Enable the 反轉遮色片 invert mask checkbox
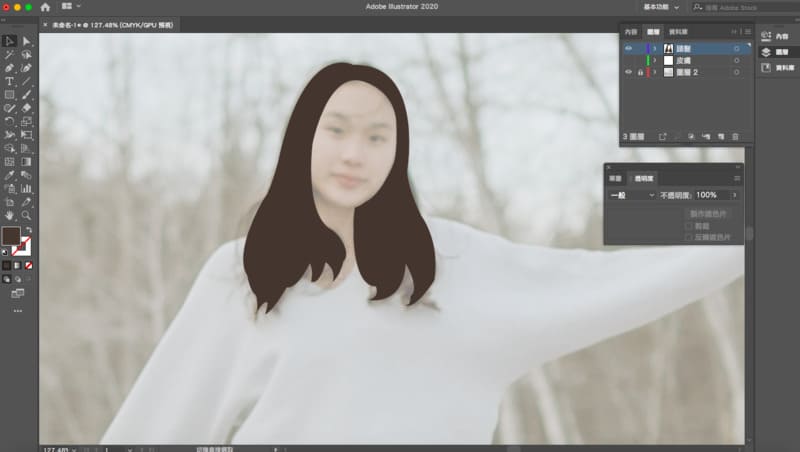 pos(688,237)
